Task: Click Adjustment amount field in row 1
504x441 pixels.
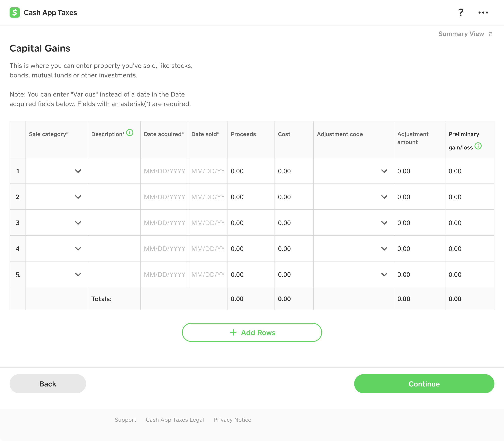Action: click(x=419, y=171)
